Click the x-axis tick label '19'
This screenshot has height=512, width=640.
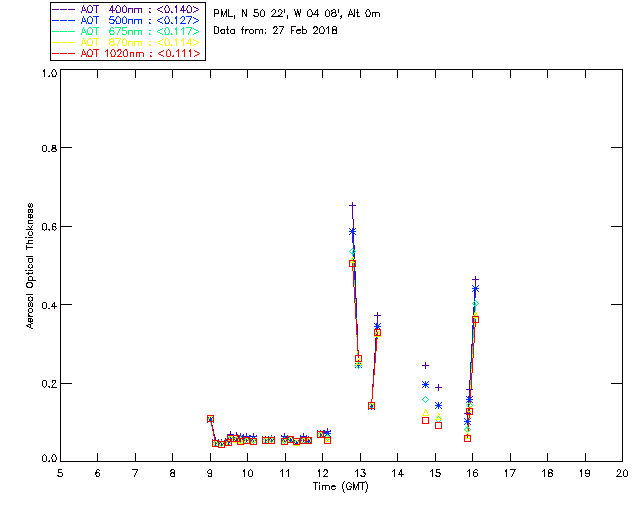[585, 473]
